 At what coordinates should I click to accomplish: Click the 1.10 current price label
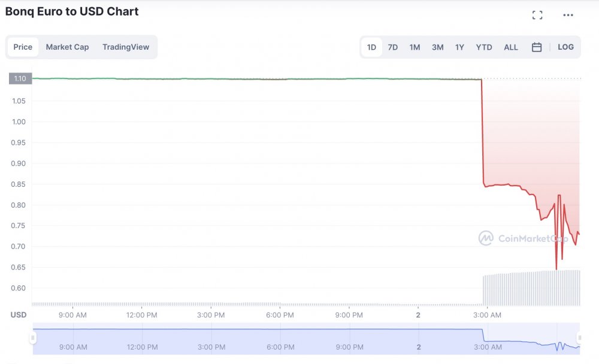click(x=20, y=78)
